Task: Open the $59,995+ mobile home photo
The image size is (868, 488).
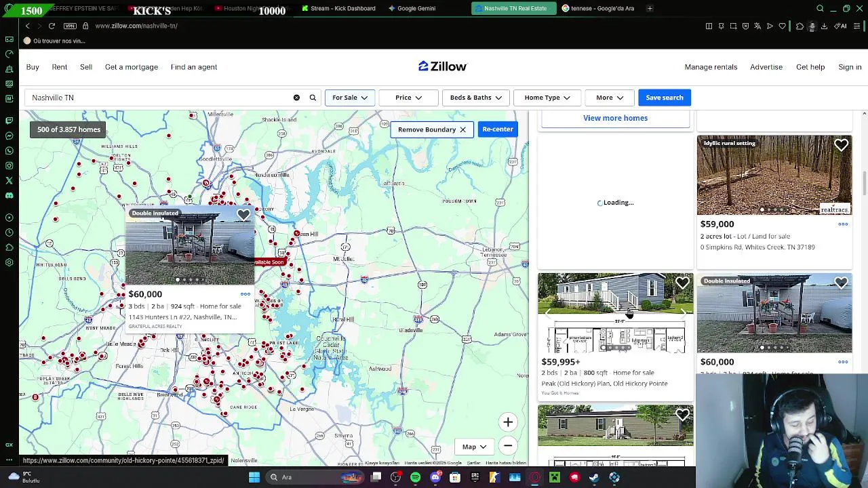Action: point(615,313)
